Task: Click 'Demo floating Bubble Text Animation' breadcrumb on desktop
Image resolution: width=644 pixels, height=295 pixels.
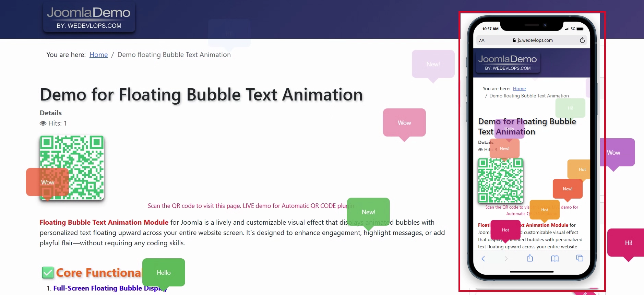Action: tap(174, 55)
